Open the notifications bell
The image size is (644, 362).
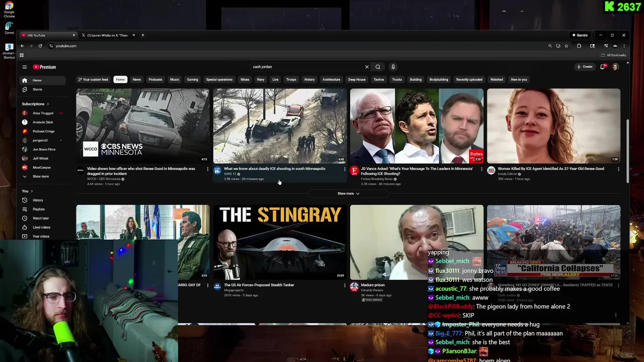click(602, 67)
